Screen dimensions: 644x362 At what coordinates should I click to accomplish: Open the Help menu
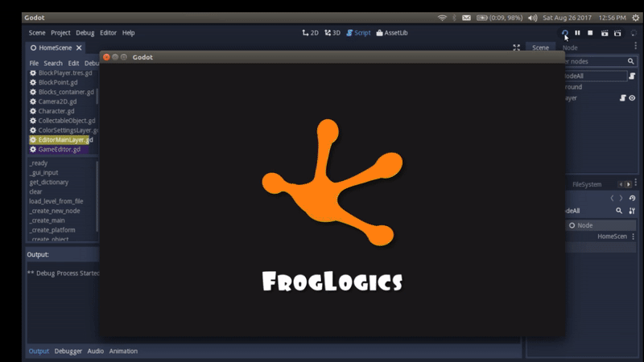pyautogui.click(x=128, y=33)
